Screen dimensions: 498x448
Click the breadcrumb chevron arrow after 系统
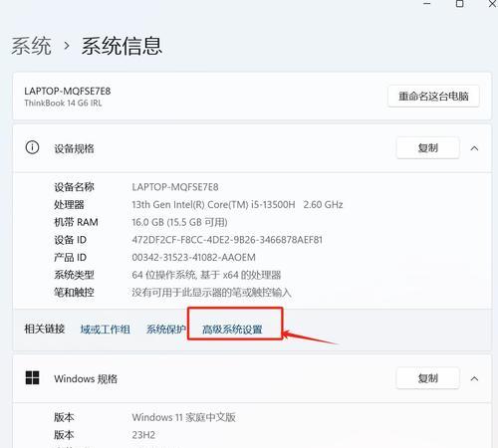67,46
